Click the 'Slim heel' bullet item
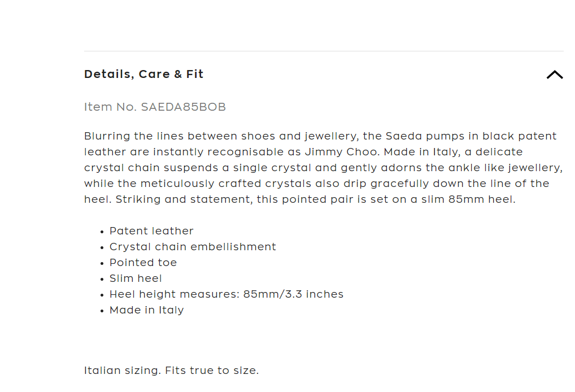 tap(136, 278)
